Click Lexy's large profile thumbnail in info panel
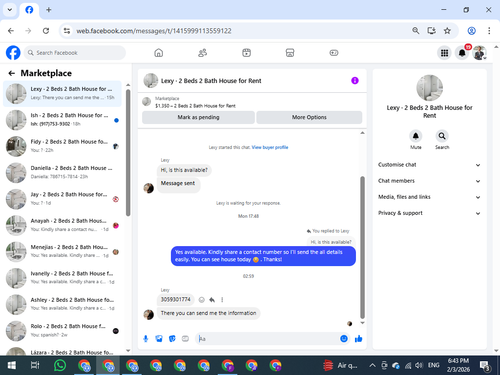This screenshot has width=500, height=375. click(x=430, y=88)
